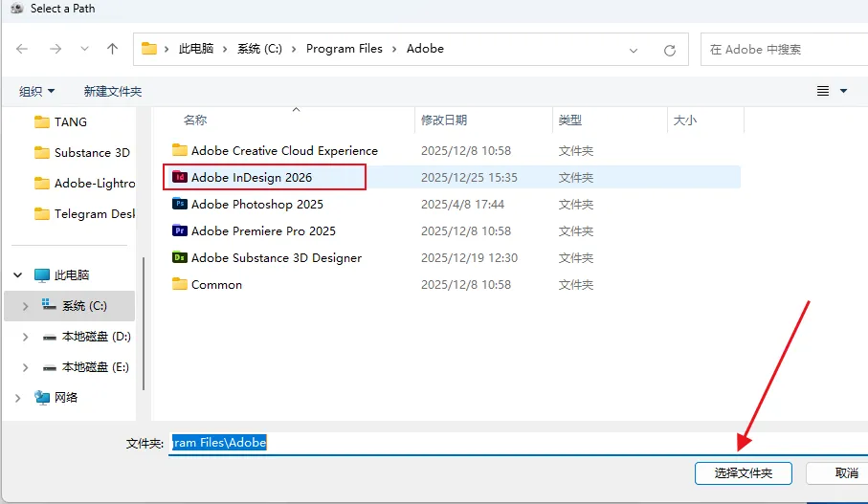This screenshot has width=868, height=504.
Task: Click the Premiere Pr folder icon
Action: tap(179, 230)
